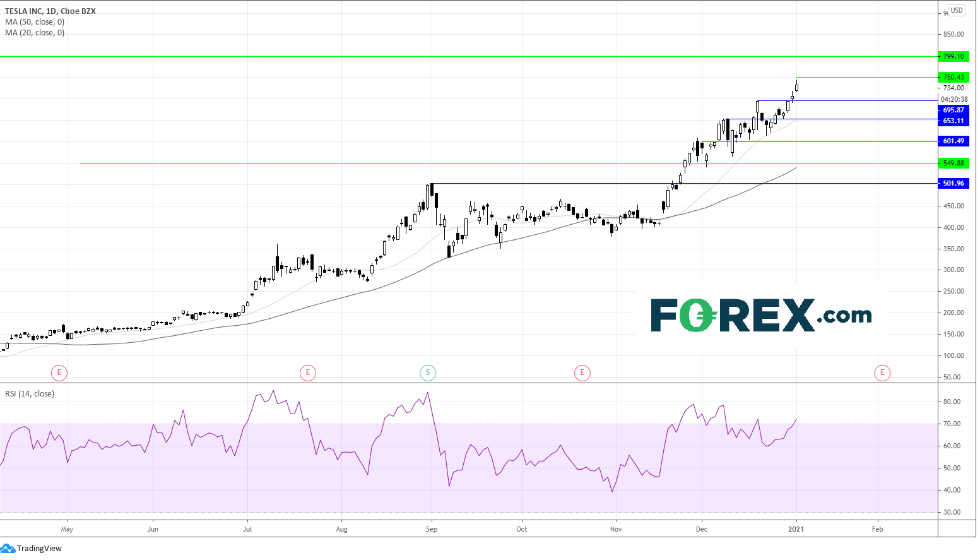
Task: Click the 350.00 price axis value
Action: point(953,249)
